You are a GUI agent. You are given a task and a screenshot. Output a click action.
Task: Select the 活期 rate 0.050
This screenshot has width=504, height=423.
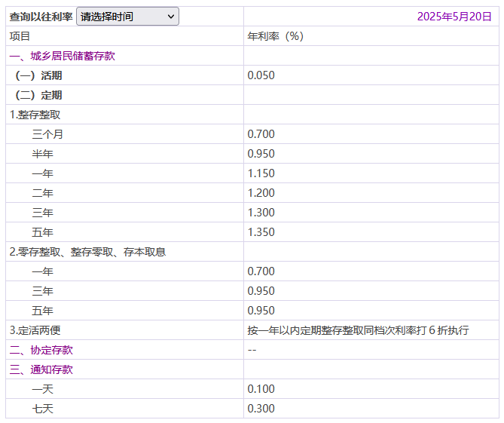[x=261, y=75]
